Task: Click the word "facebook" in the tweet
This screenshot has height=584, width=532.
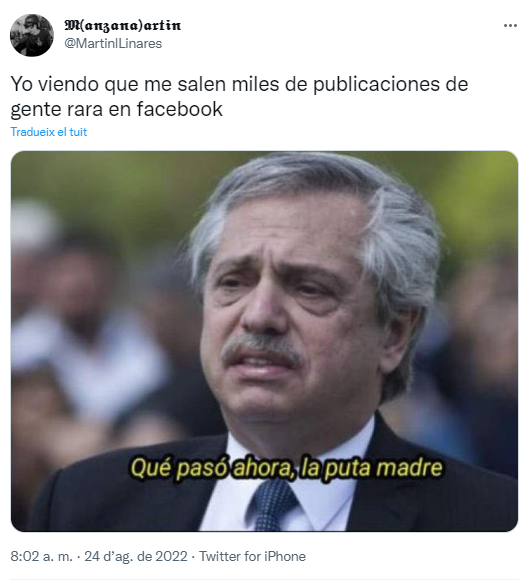Action: click(x=180, y=109)
